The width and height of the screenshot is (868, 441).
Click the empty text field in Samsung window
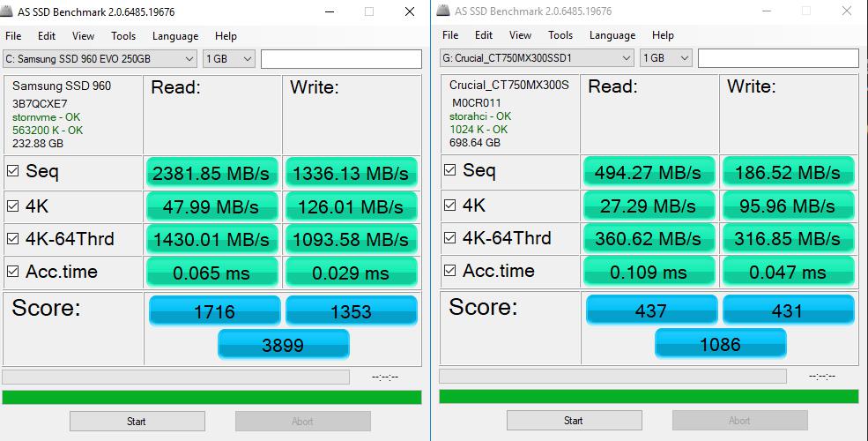[342, 59]
